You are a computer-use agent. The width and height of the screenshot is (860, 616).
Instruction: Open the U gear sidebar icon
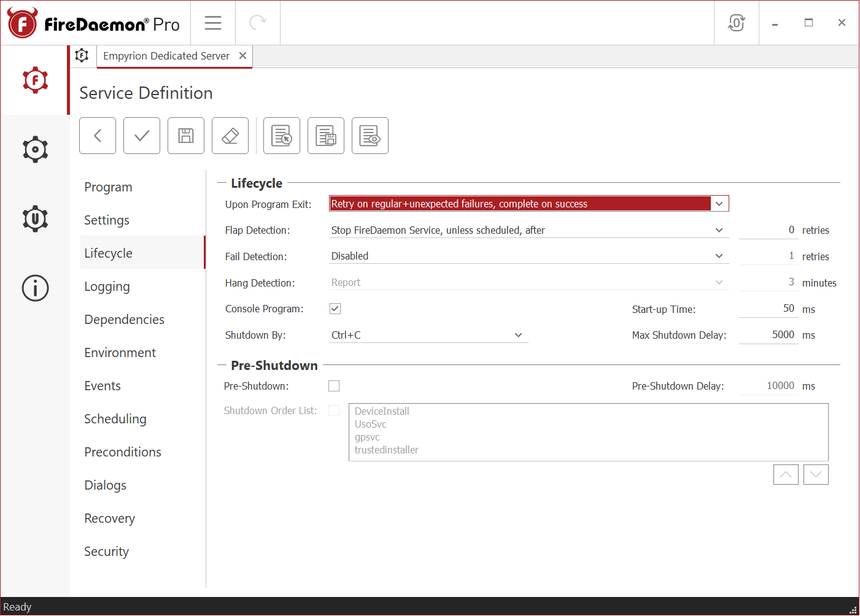pyautogui.click(x=35, y=219)
